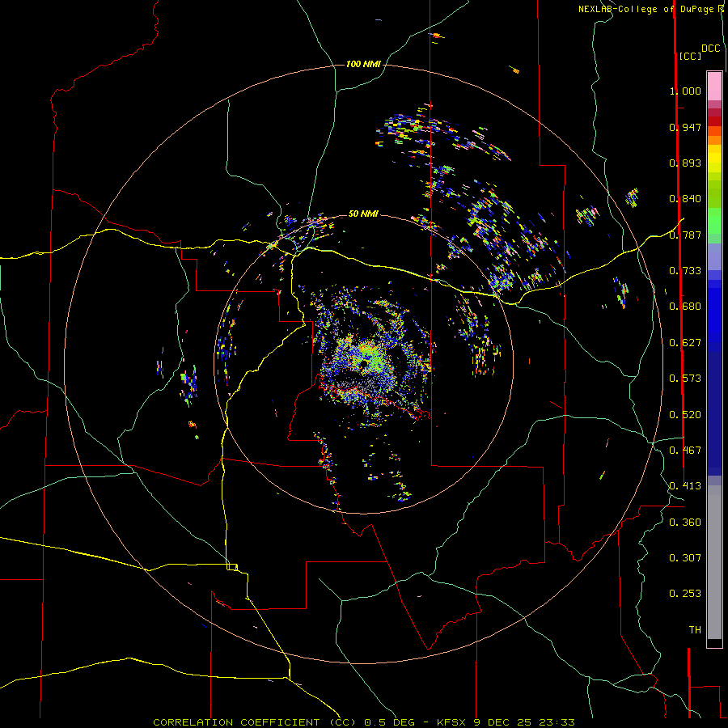Click the 0.413 legend value

point(685,486)
